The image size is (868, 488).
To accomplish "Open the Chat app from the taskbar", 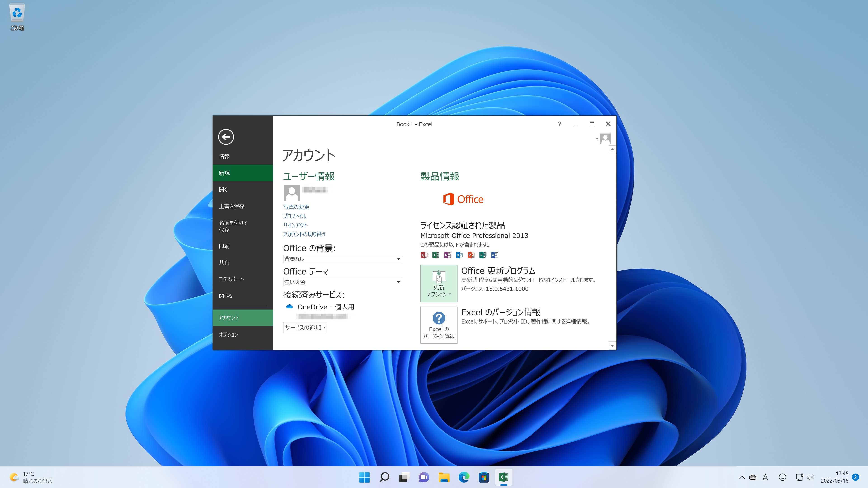I will [x=424, y=477].
